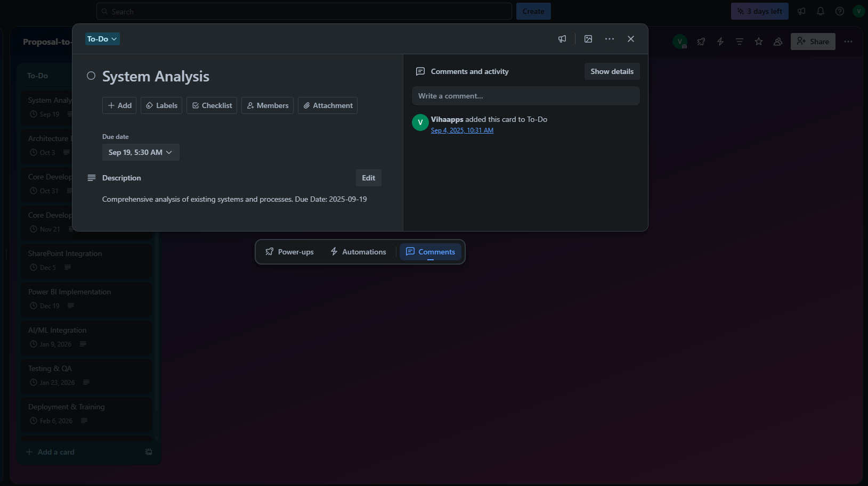The height and width of the screenshot is (486, 868).
Task: Click the Write a comment field
Action: click(x=525, y=96)
